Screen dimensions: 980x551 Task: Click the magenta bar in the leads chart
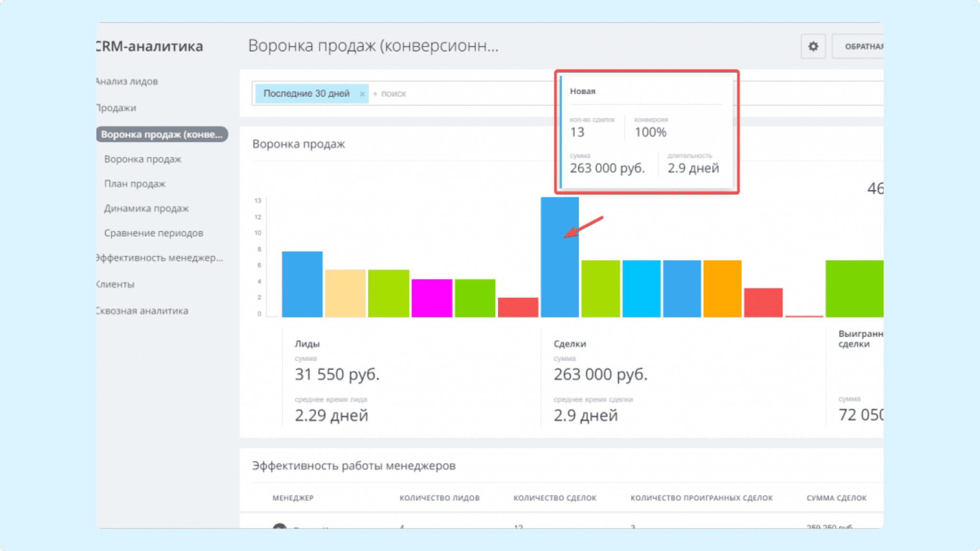click(432, 298)
